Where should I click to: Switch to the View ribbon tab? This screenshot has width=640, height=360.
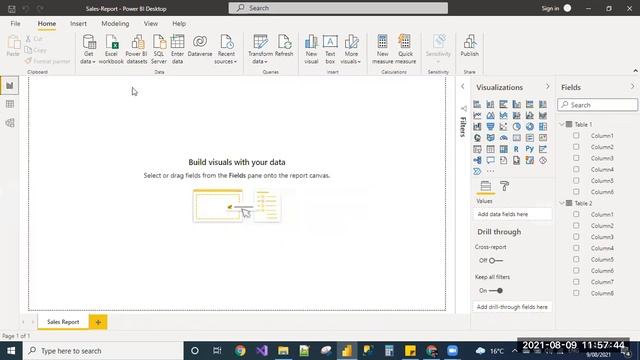150,24
